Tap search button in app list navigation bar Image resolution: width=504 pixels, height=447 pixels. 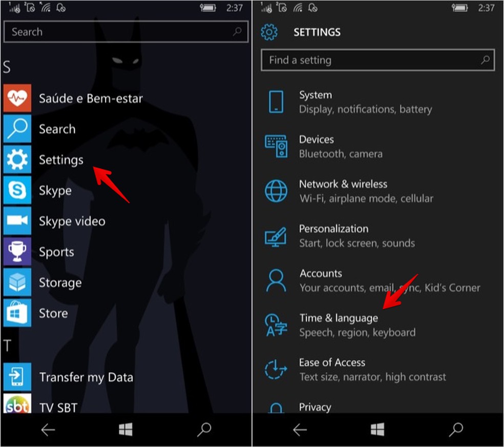(x=204, y=430)
